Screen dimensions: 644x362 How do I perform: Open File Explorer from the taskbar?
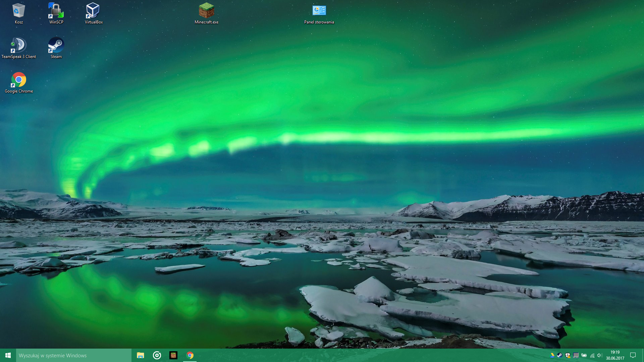[141, 355]
